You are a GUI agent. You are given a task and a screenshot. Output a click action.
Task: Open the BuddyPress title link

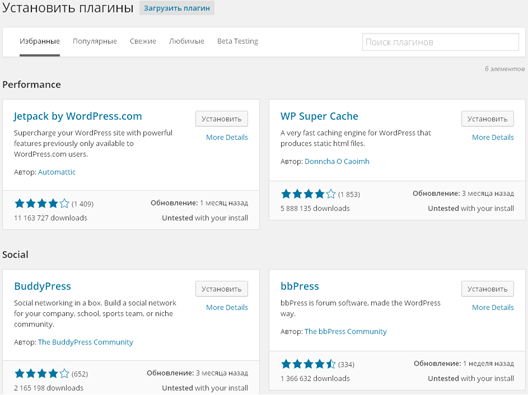pos(42,286)
